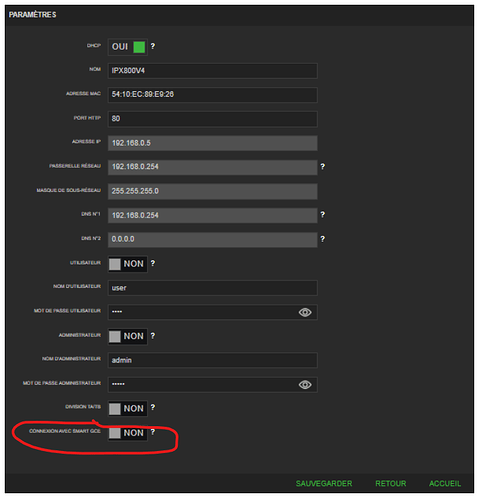Click the Nom field containing IPX800V4

tap(212, 71)
